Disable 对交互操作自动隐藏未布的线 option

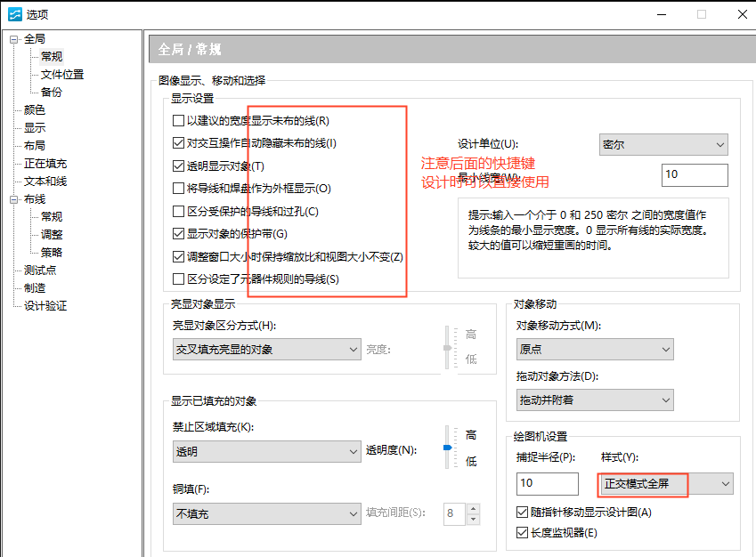click(x=176, y=141)
